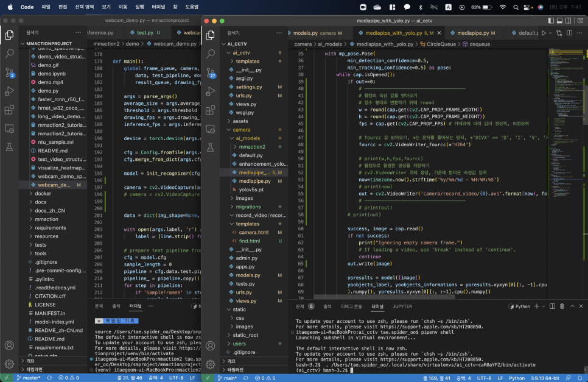Open Extensions view in mmactionproject window
588x382 pixels.
point(9,110)
